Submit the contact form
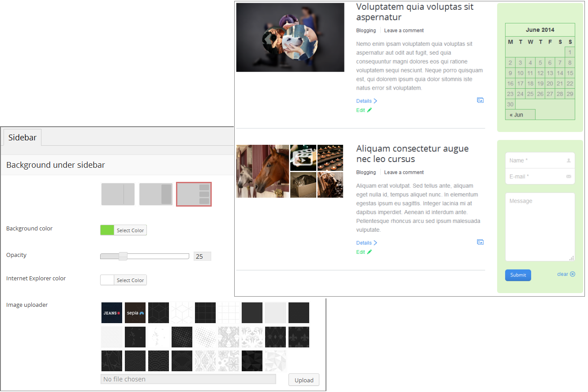Viewport: 588px width, 392px height. click(x=518, y=275)
